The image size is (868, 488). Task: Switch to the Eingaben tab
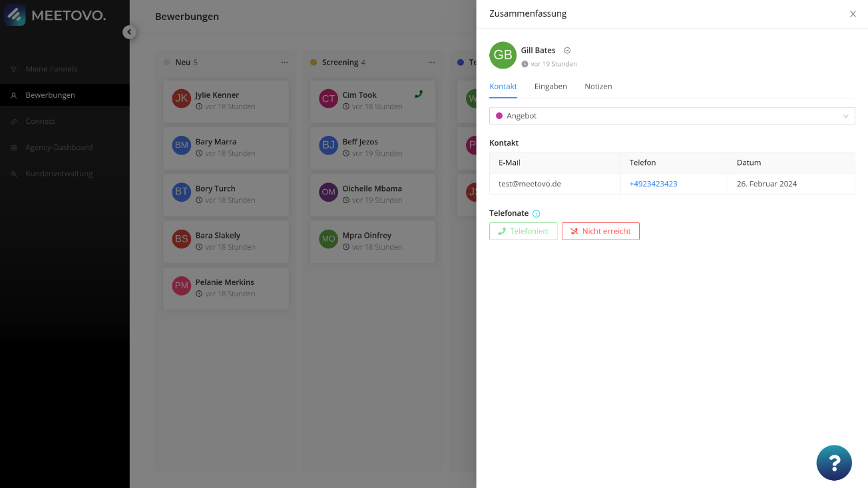pyautogui.click(x=550, y=87)
